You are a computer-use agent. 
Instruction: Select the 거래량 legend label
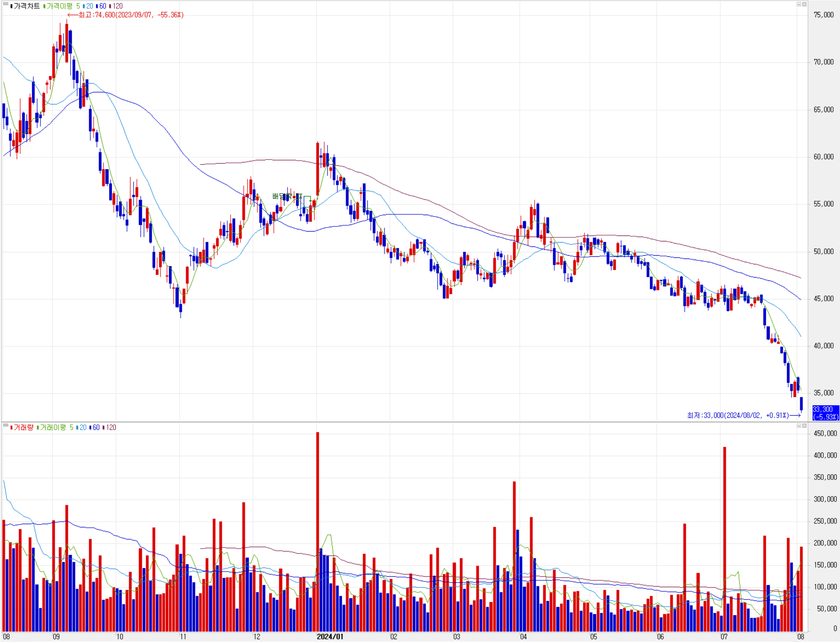pyautogui.click(x=23, y=427)
